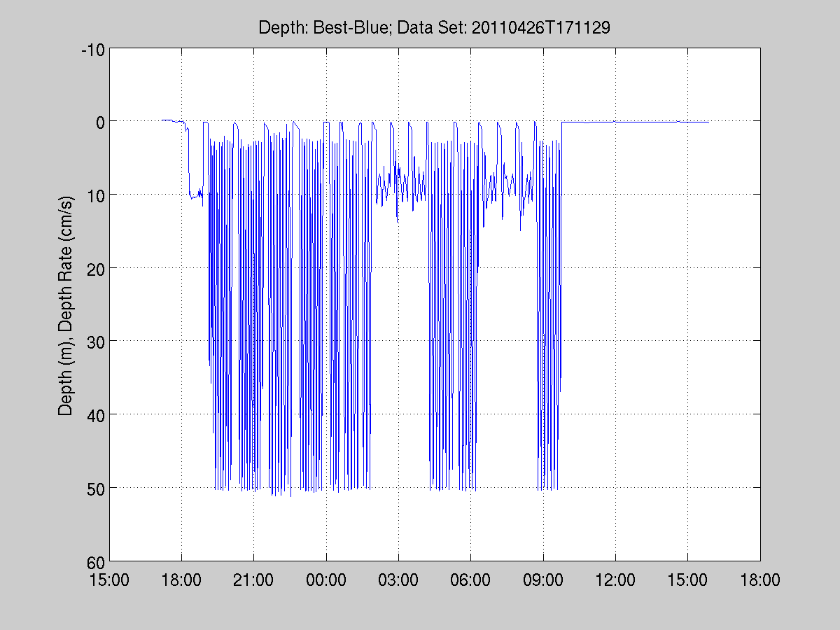Click x-axis tick label 03:00
The image size is (840, 630).
pyautogui.click(x=398, y=580)
